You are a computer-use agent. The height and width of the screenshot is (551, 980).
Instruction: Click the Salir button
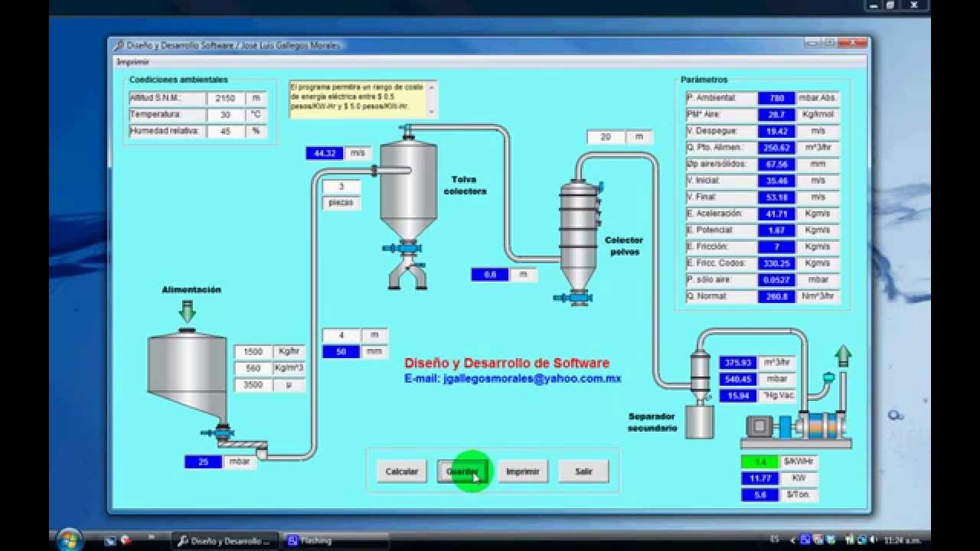(583, 471)
